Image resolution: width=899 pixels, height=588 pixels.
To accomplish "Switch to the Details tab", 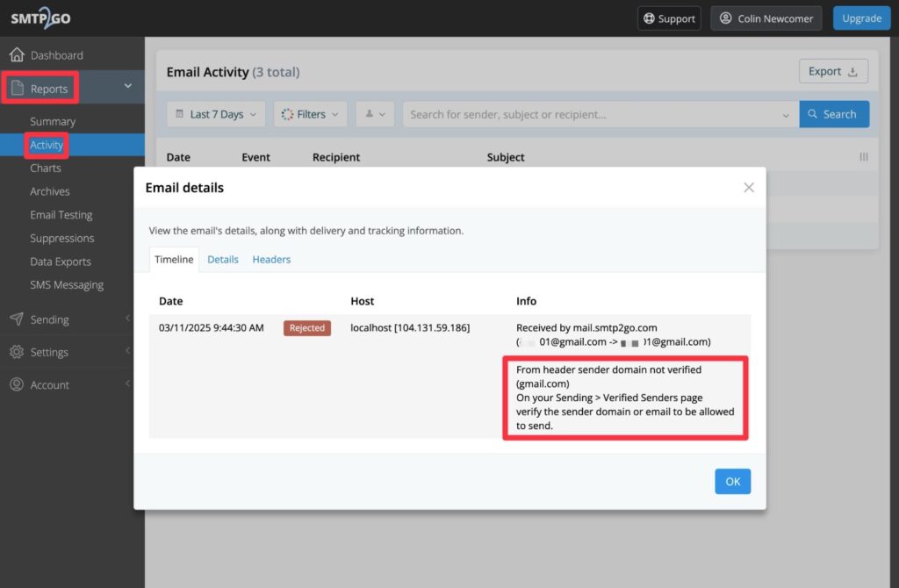I will (x=222, y=259).
